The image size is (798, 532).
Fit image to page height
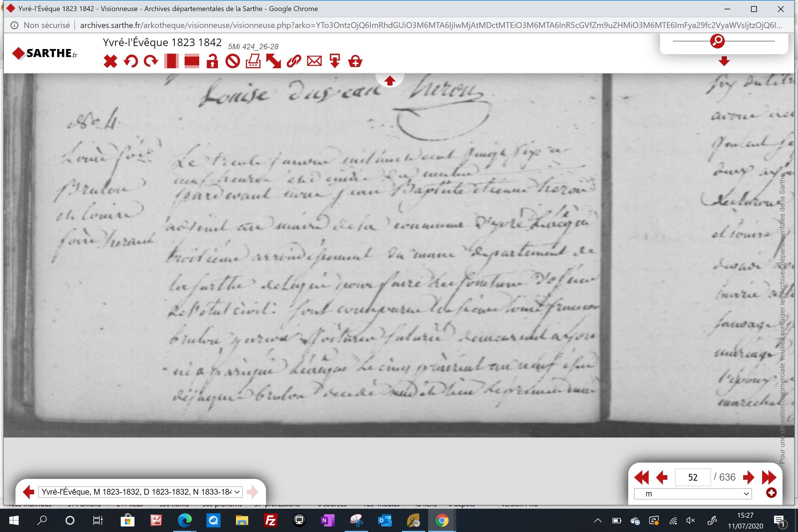click(x=171, y=62)
